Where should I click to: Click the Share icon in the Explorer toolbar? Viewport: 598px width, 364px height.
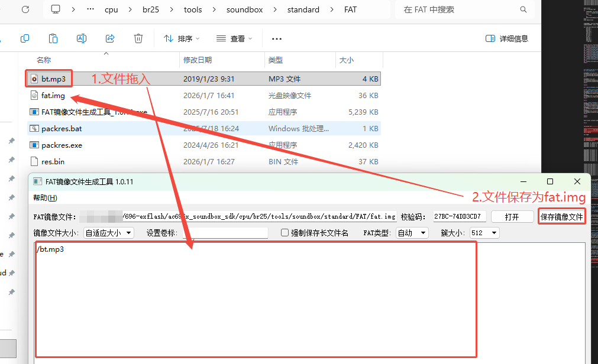110,38
